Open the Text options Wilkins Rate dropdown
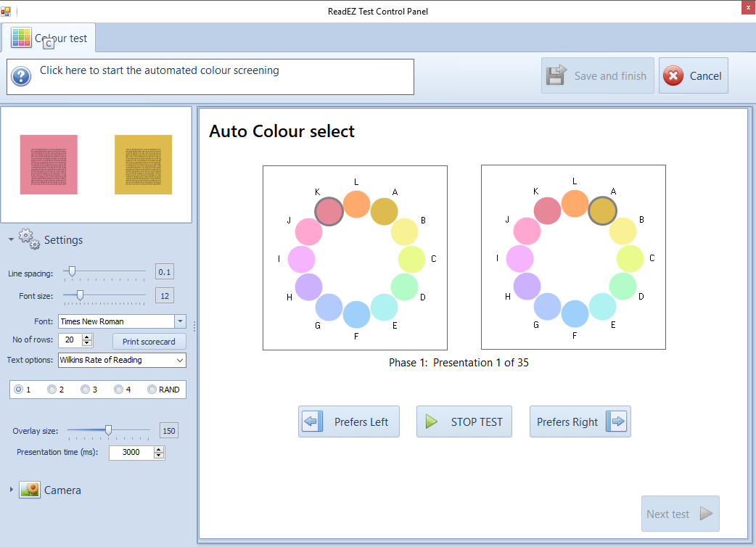This screenshot has width=756, height=547. tap(180, 360)
